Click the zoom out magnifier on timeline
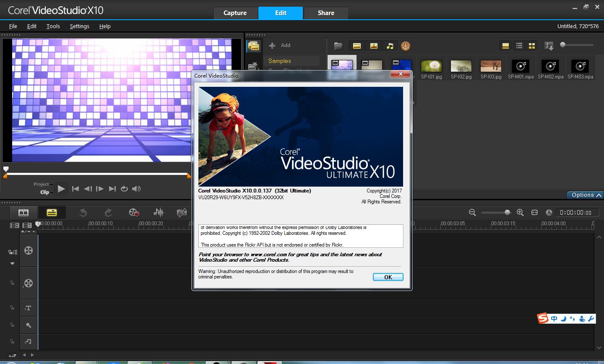 [472, 213]
